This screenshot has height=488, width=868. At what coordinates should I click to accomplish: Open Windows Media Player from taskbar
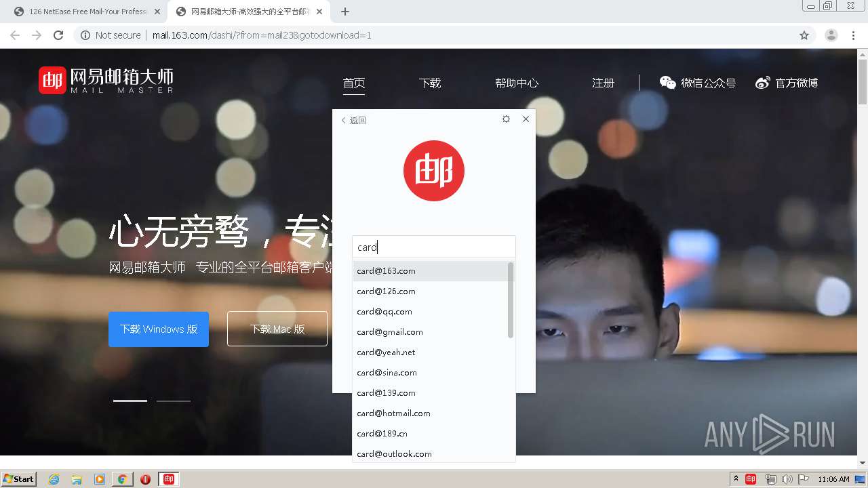click(x=100, y=479)
